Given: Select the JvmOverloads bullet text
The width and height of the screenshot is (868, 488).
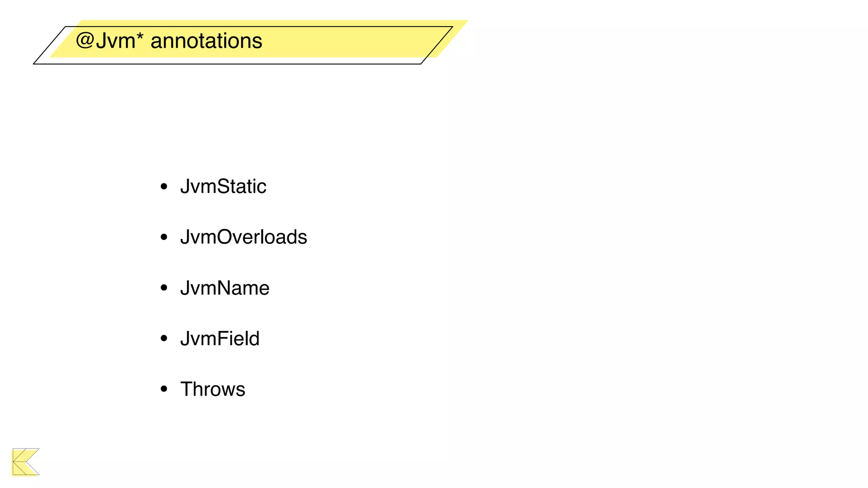Looking at the screenshot, I should 244,237.
